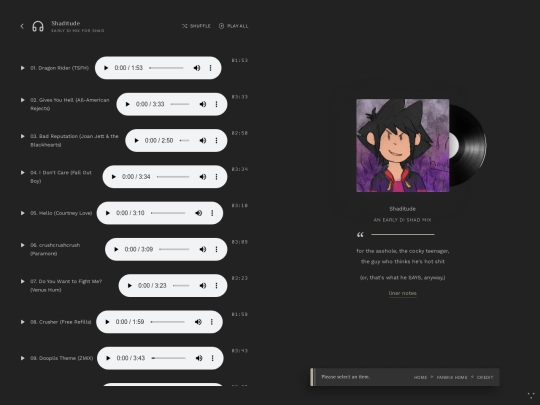The height and width of the screenshot is (405, 540).
Task: Play track 03 Bad Reputation list arrow
Action: tap(22, 136)
